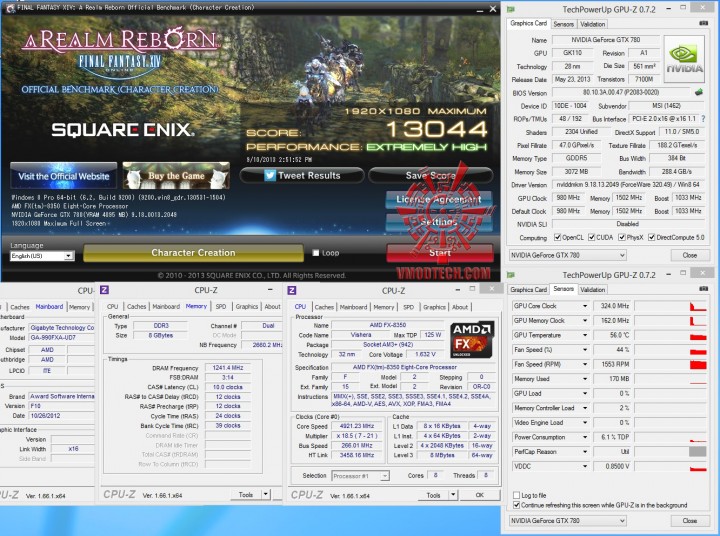Open the Caches tab in CPU-Z CPU window

tap(324, 307)
